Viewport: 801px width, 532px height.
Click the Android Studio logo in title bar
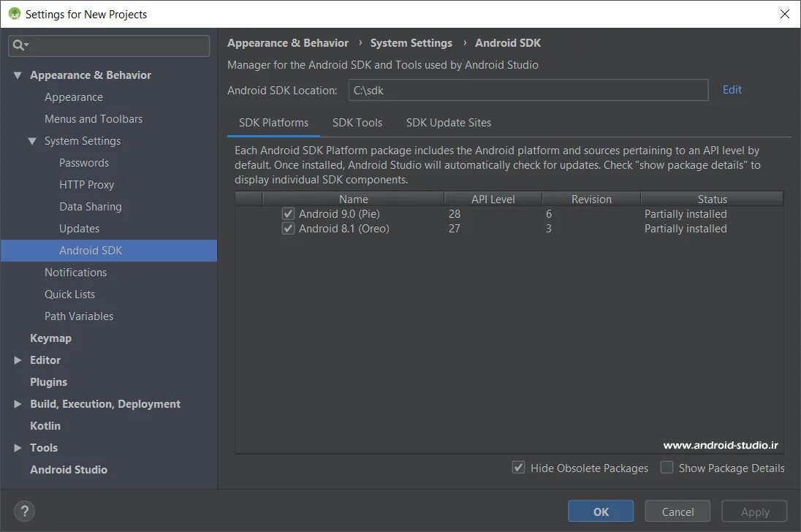click(x=15, y=14)
